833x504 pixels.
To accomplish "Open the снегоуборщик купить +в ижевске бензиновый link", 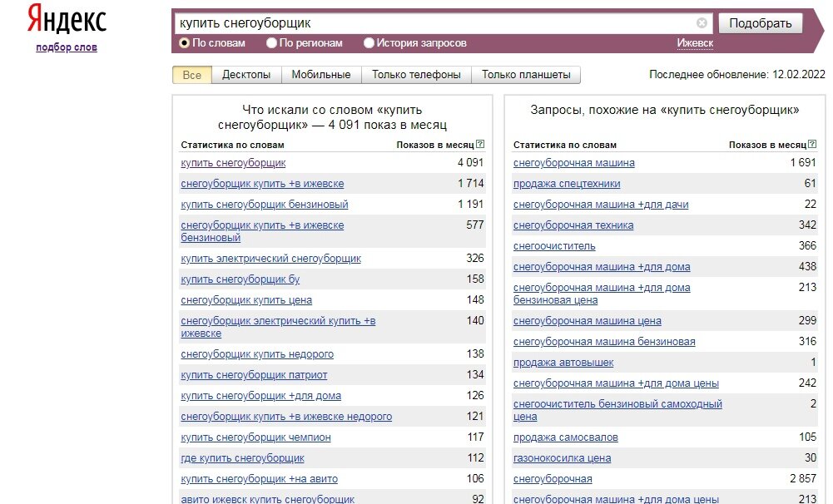I will pos(262,231).
